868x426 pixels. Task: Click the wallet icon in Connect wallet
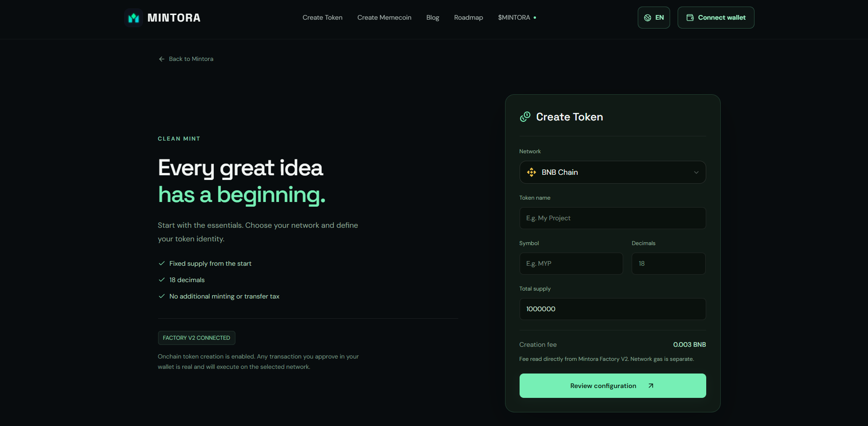(690, 18)
